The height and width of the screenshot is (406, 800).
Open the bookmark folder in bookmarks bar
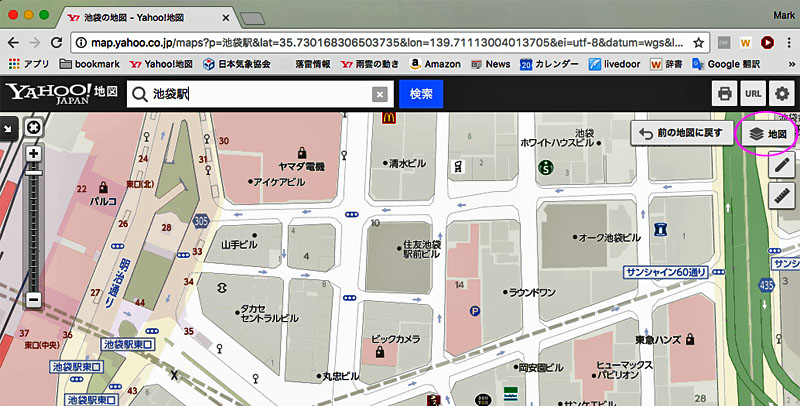coord(89,64)
